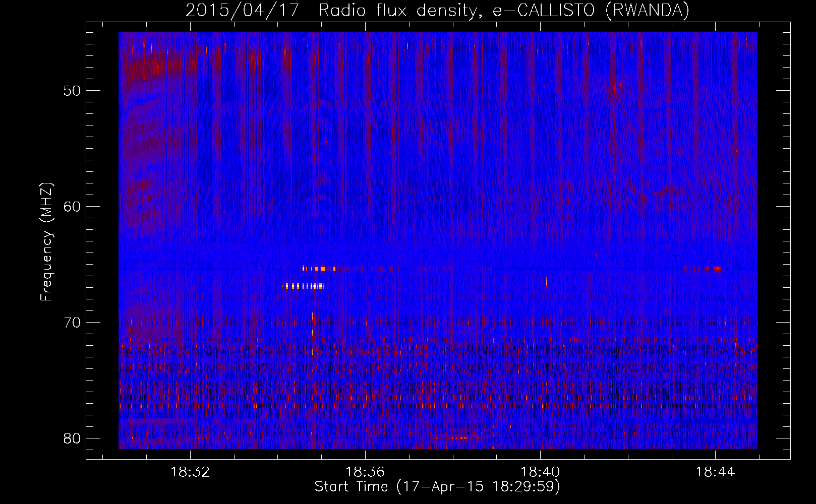The height and width of the screenshot is (504, 816).
Task: Click the 18:40 time tick label
Action: click(x=540, y=472)
